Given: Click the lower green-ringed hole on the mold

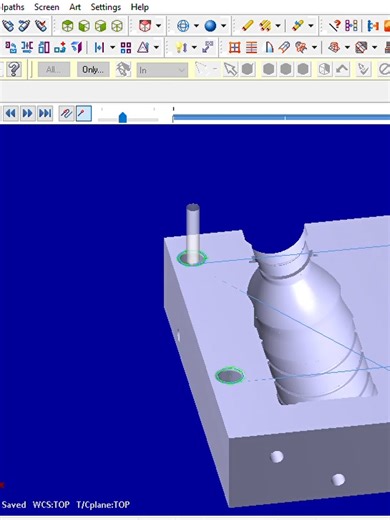Looking at the screenshot, I should pos(230,376).
